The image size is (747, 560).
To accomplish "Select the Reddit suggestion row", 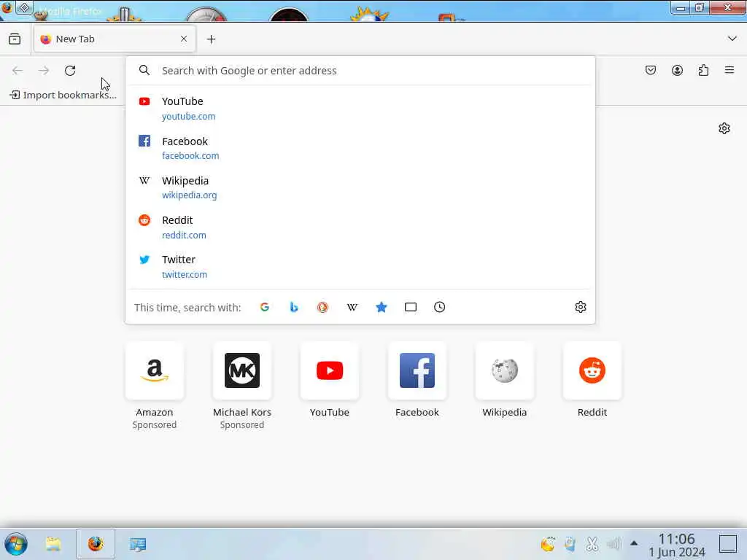I will [x=360, y=227].
